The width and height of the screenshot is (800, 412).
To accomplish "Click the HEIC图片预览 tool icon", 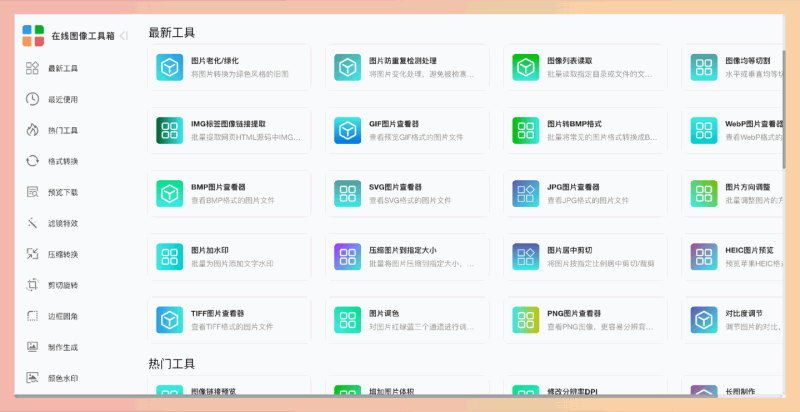I will (x=704, y=256).
